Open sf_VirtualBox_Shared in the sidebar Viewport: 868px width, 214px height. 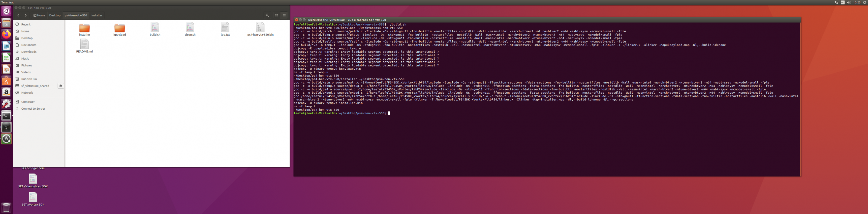(x=35, y=86)
